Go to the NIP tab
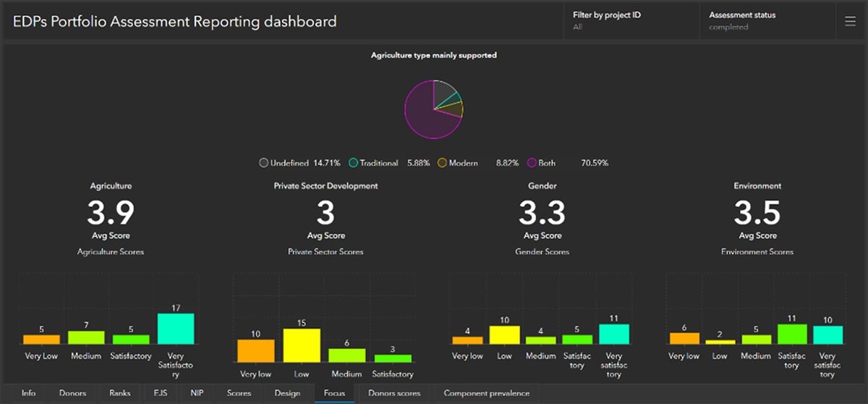Viewport: 868px width, 404px height. [196, 393]
